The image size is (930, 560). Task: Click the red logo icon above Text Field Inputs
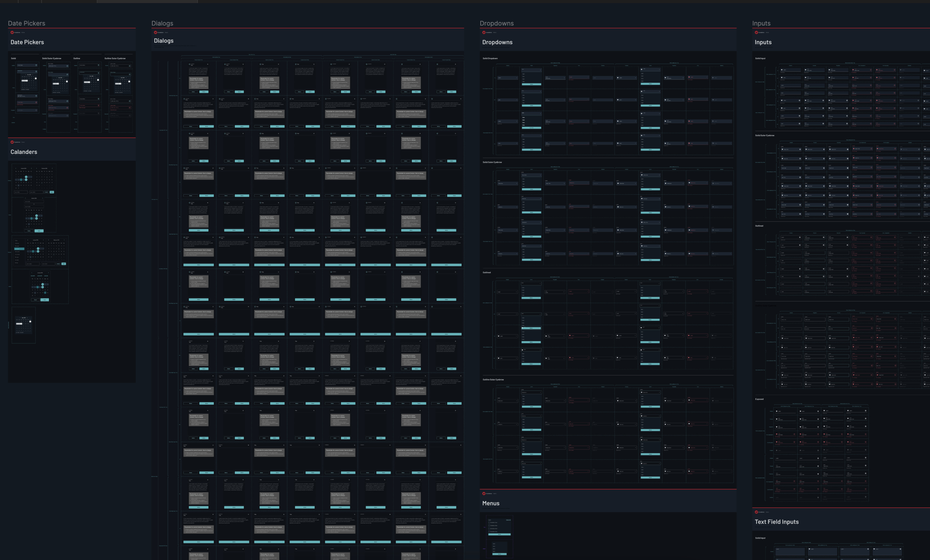pos(756,512)
